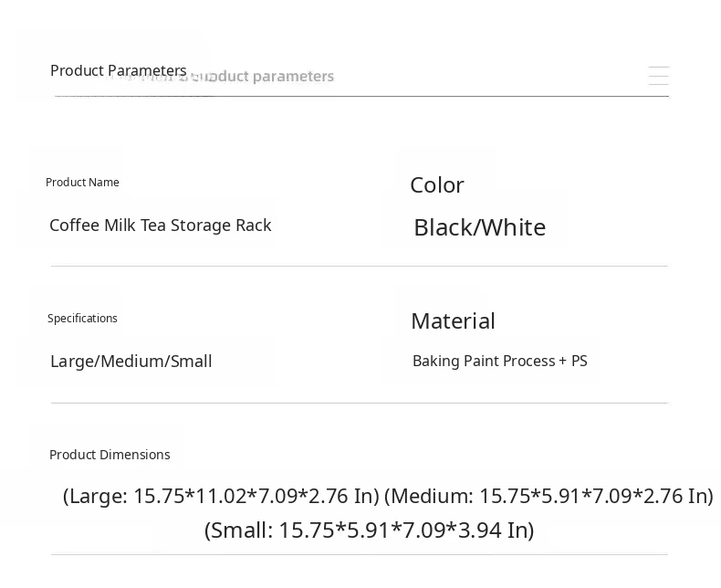
Task: Click divider line beneath Product Name row
Action: click(359, 266)
